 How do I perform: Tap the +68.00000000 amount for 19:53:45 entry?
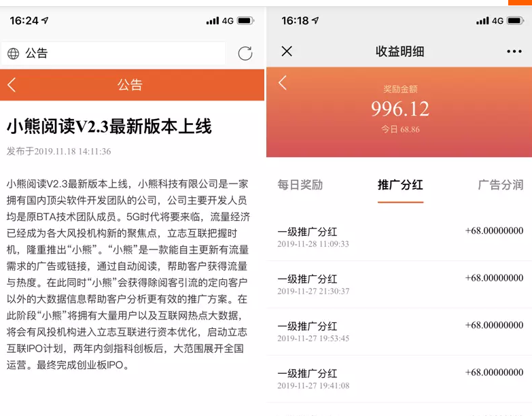click(x=495, y=325)
